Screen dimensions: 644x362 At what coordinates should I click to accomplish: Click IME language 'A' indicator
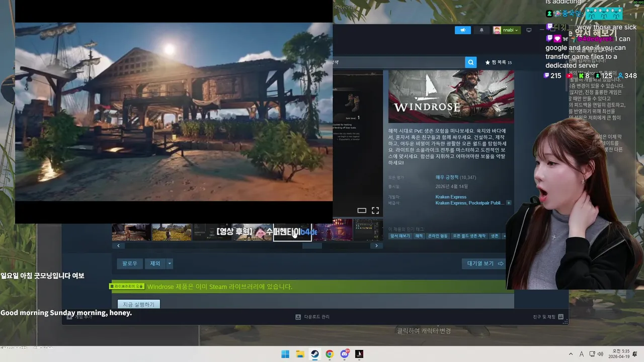click(x=582, y=354)
